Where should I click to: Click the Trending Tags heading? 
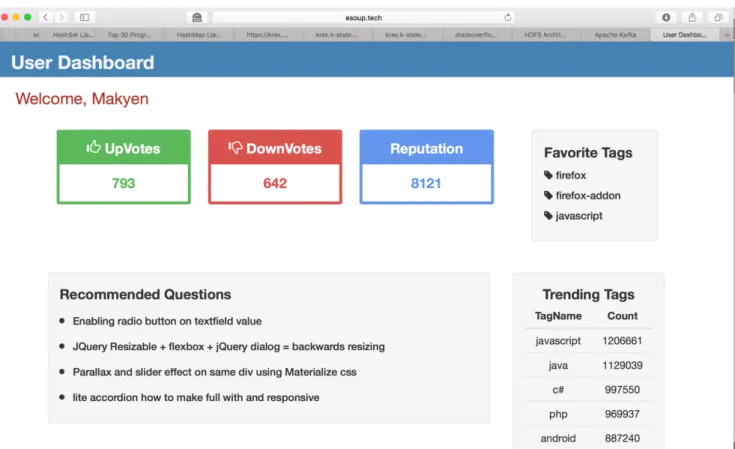click(588, 294)
